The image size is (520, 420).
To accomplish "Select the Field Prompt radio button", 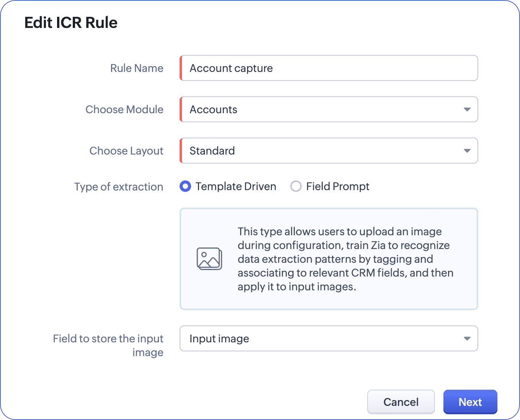I will tap(296, 186).
